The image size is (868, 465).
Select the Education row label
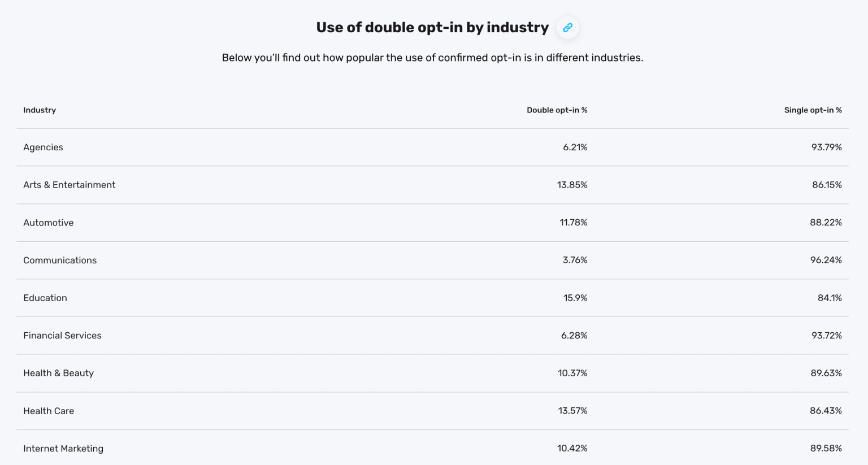[45, 298]
